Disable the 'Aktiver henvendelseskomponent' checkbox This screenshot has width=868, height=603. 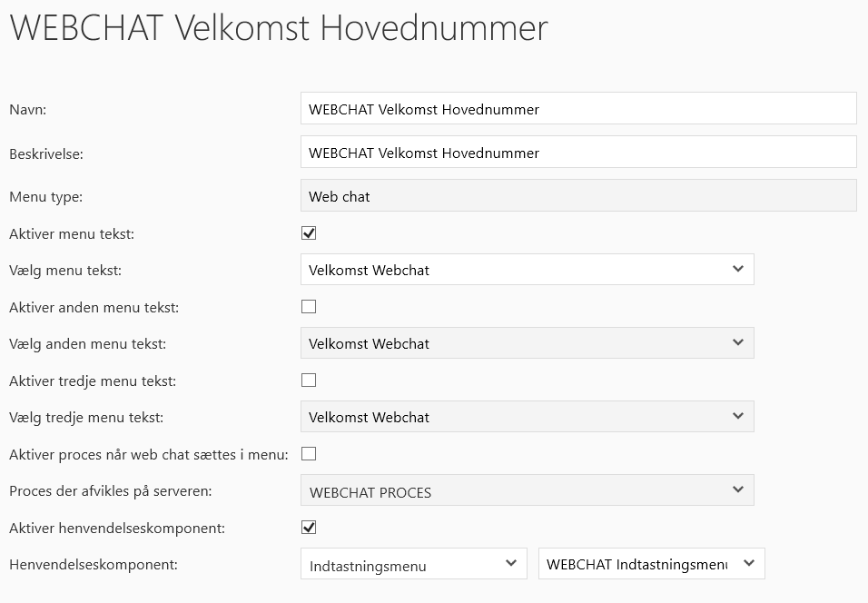309,528
